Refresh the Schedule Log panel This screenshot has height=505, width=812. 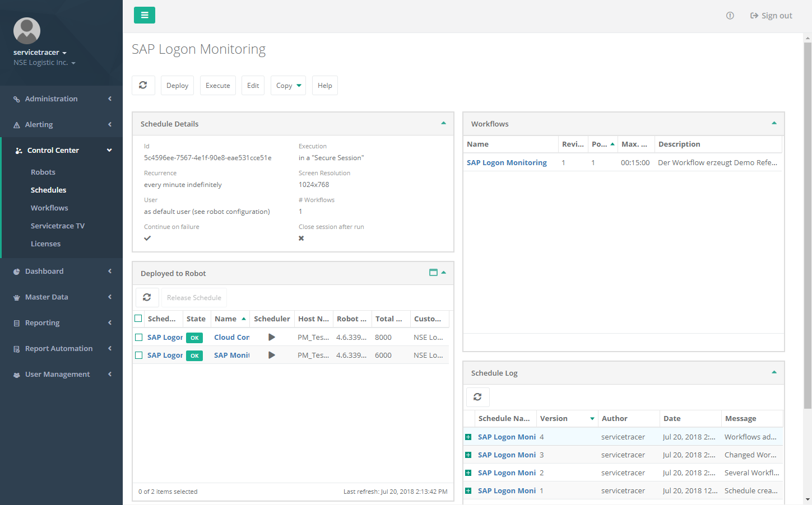point(477,397)
